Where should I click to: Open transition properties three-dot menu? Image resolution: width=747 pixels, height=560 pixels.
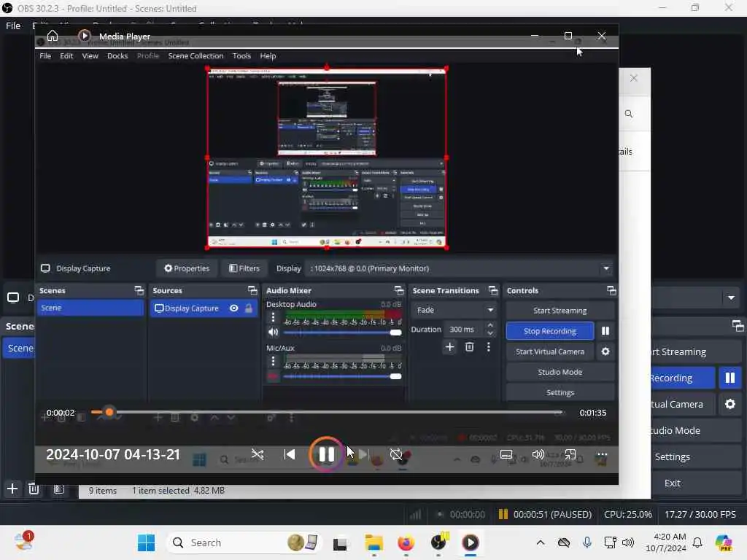tap(488, 346)
